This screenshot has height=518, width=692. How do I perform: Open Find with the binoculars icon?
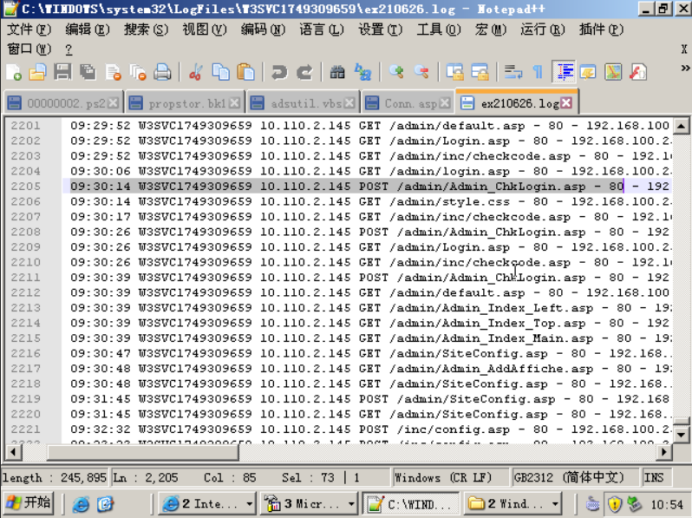pos(338,72)
